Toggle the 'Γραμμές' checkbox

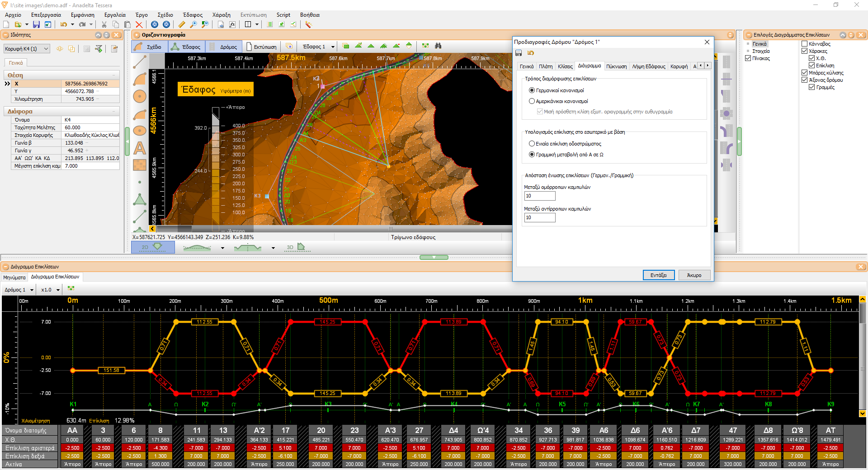811,87
